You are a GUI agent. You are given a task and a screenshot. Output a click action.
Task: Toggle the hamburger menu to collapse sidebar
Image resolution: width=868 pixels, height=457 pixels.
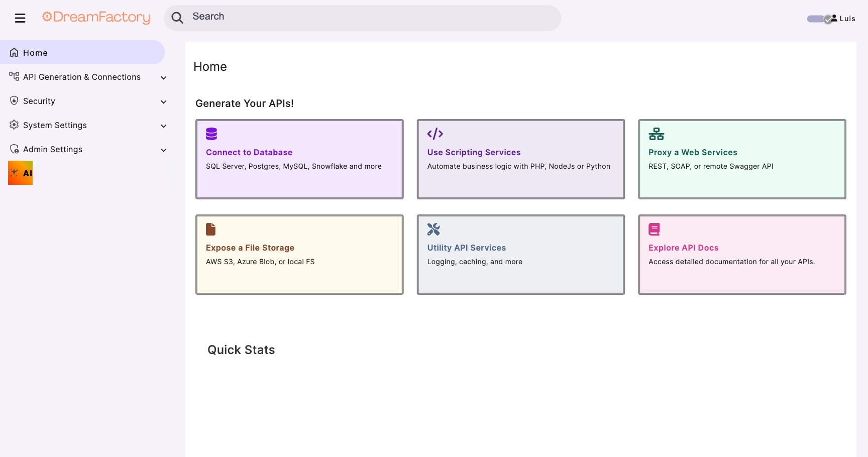20,18
